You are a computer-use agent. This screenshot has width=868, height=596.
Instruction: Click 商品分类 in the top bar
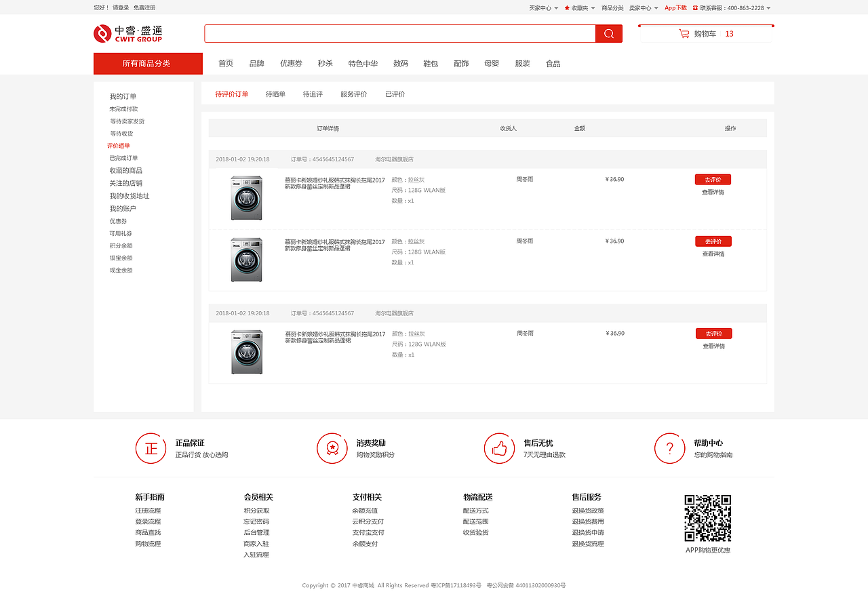[x=612, y=8]
